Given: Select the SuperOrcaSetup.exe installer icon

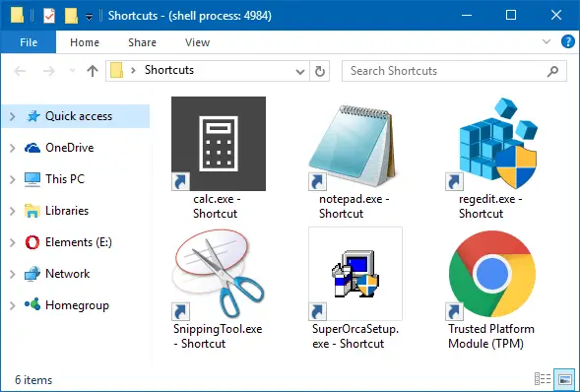Looking at the screenshot, I should [x=355, y=274].
